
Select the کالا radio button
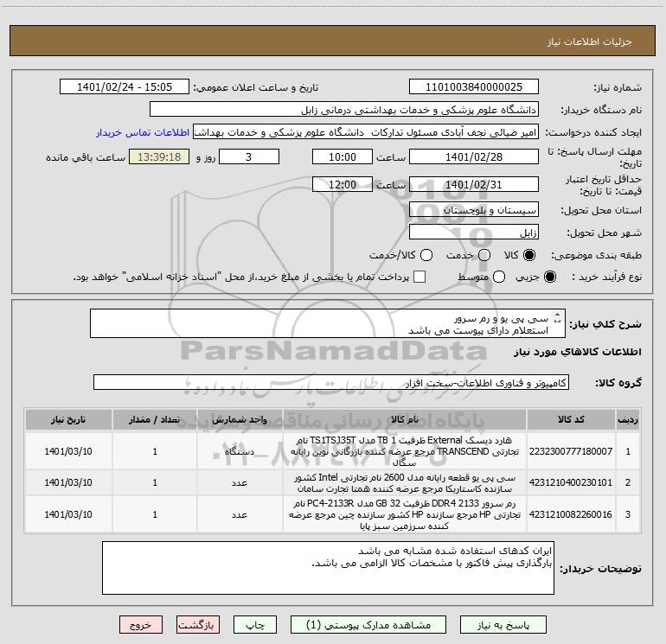pos(529,255)
